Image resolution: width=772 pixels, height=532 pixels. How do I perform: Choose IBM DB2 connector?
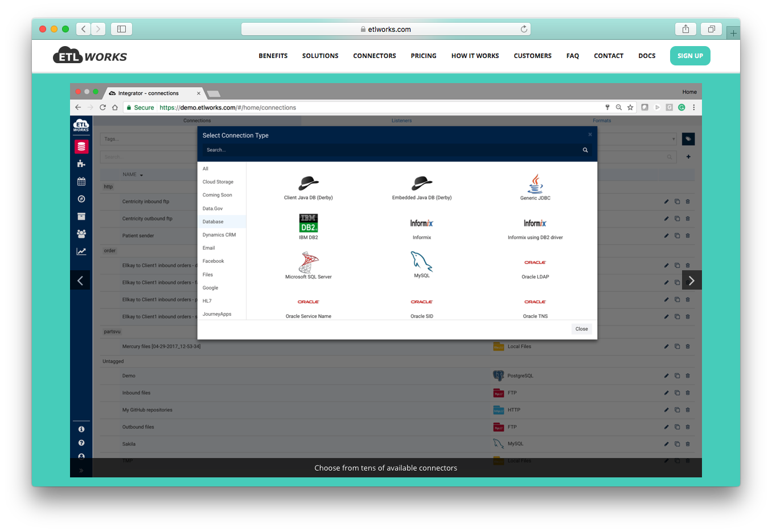point(309,227)
